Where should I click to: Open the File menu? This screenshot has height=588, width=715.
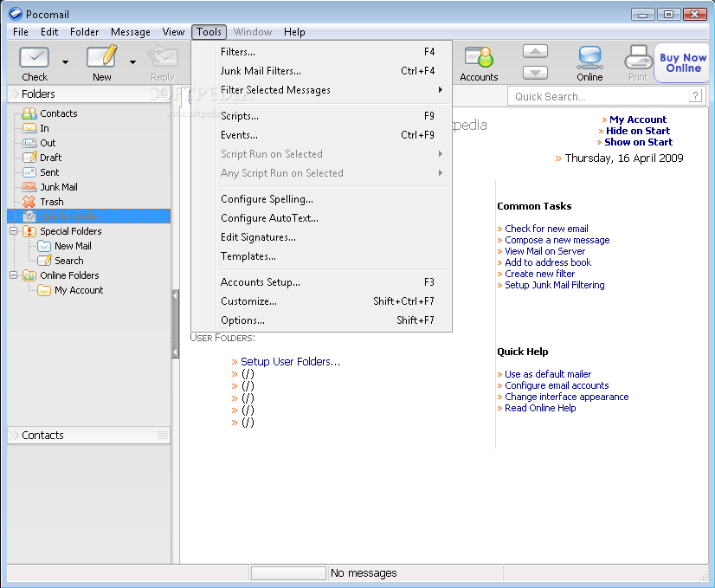[x=21, y=32]
